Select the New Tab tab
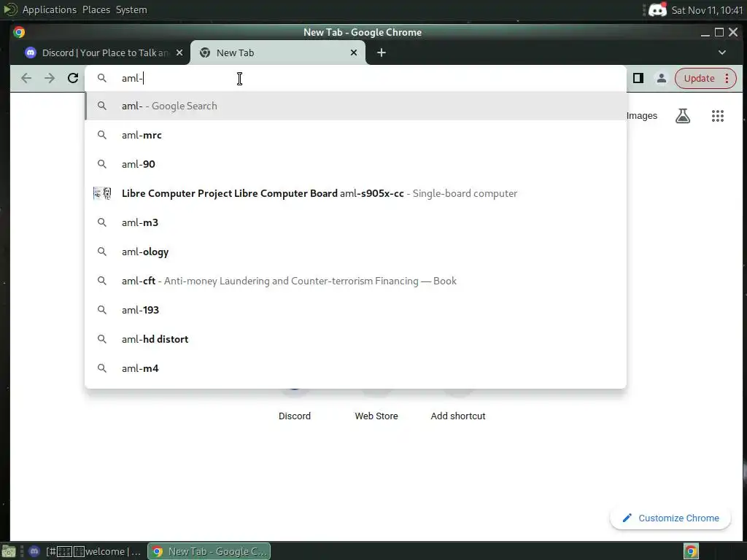747x560 pixels. [x=278, y=52]
